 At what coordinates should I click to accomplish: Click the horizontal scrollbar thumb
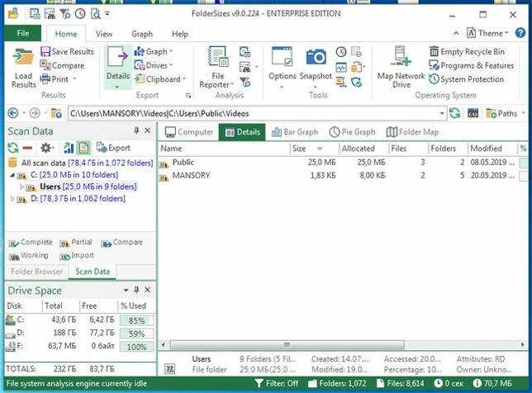[x=287, y=345]
